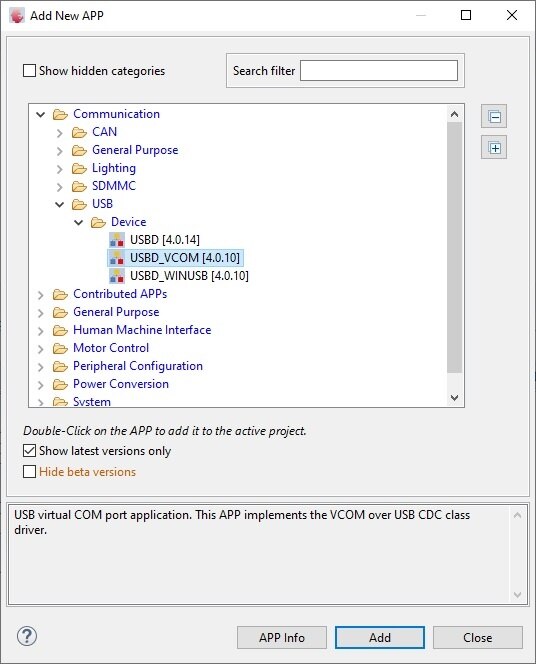Collapse the Communication category

pyautogui.click(x=41, y=114)
